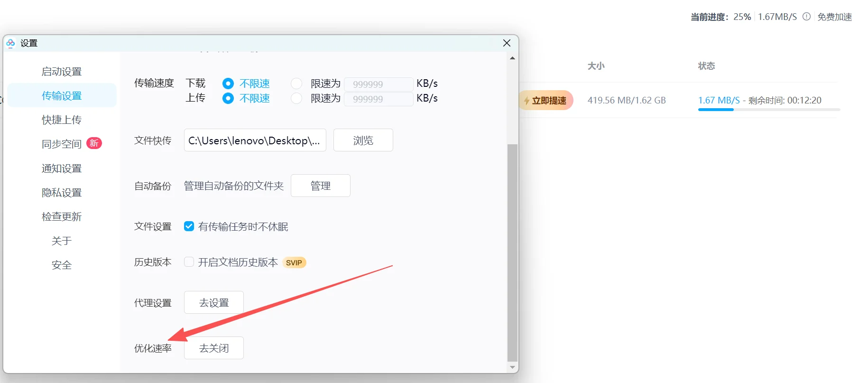The image size is (868, 383).
Task: Open 同步空间 in settings sidebar
Action: coord(62,144)
